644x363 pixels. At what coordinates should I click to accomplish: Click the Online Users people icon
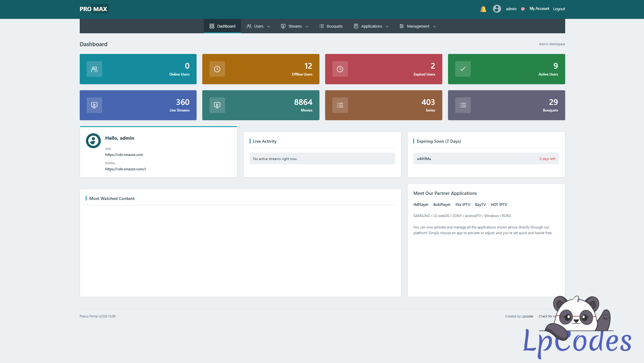(94, 69)
